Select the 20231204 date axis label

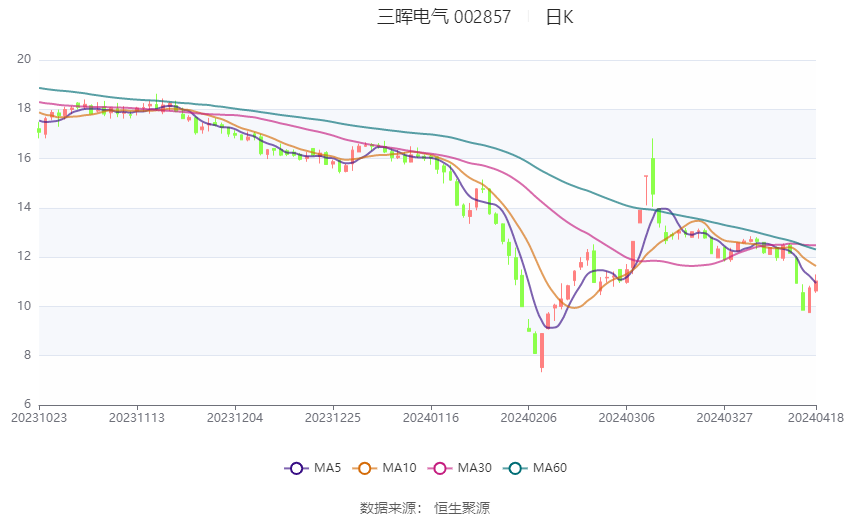tap(235, 418)
